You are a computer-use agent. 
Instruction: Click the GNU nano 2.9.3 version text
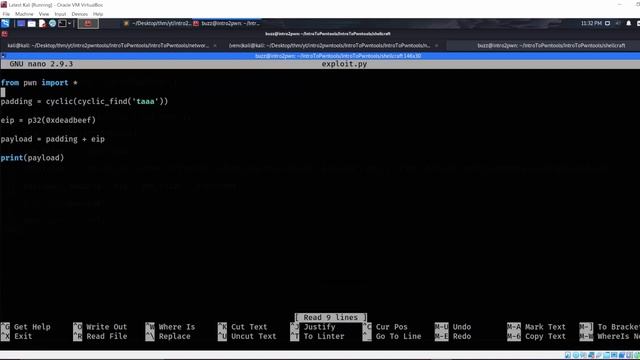tap(41, 64)
